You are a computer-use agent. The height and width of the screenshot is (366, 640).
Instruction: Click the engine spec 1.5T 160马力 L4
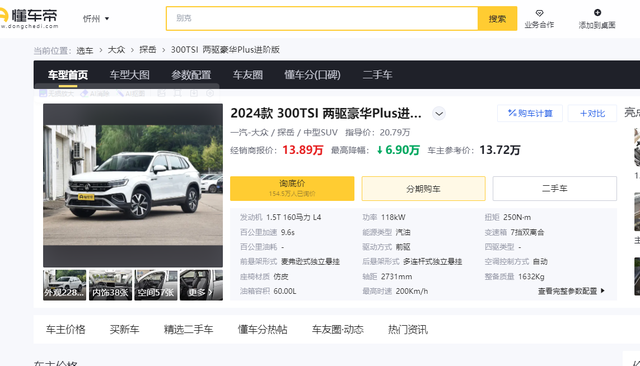click(293, 217)
